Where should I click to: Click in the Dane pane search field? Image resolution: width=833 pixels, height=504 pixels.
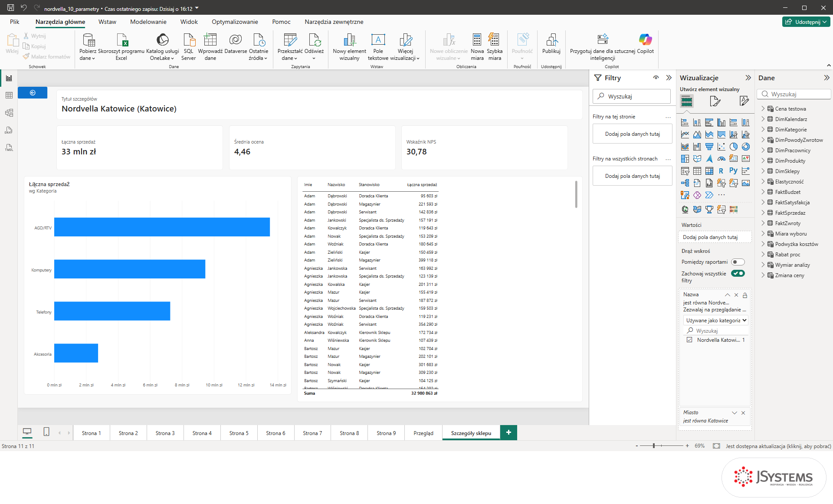[794, 94]
